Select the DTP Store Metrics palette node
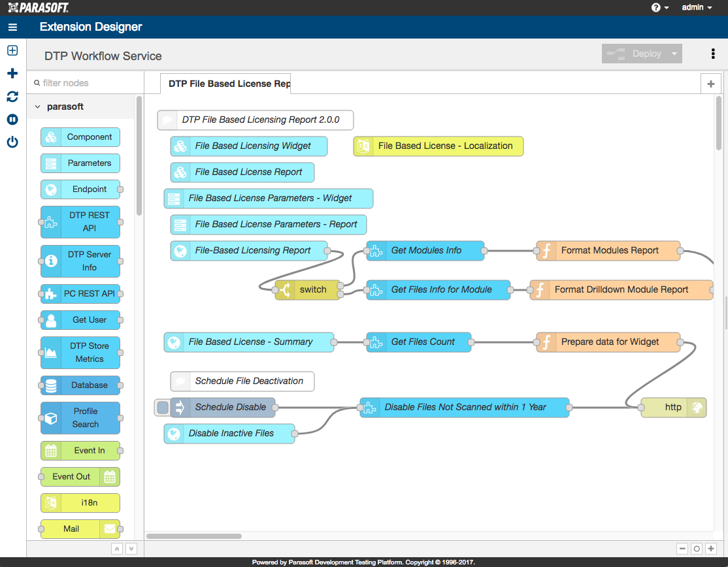Viewport: 728px width, 567px height. 80,353
